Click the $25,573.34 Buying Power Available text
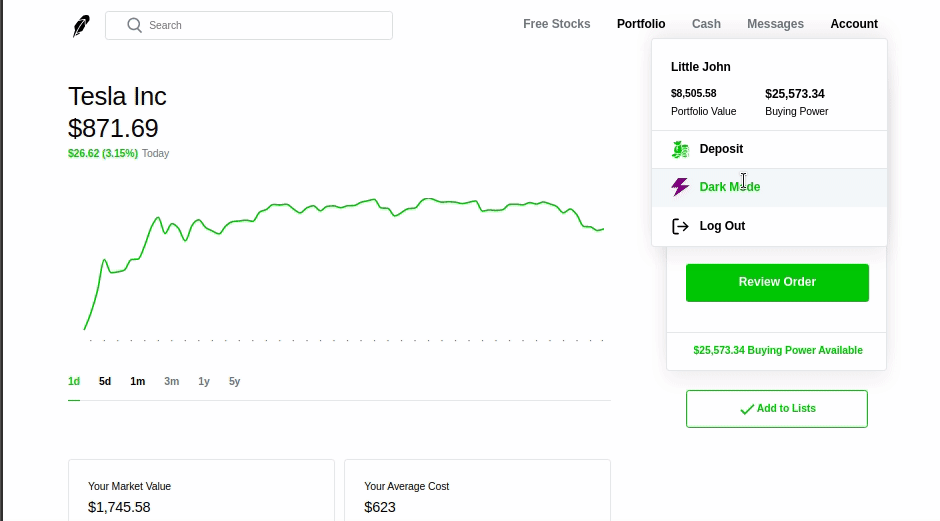 (778, 350)
